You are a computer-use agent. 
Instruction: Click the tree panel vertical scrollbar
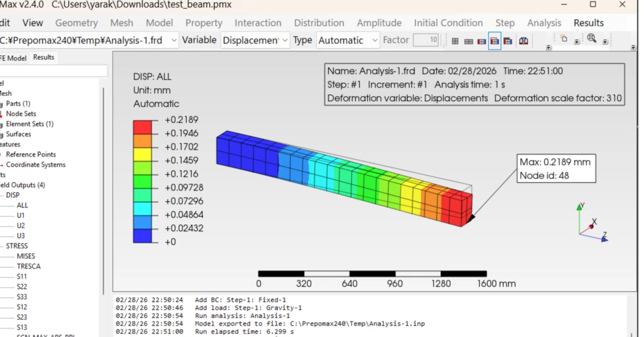coord(104,191)
